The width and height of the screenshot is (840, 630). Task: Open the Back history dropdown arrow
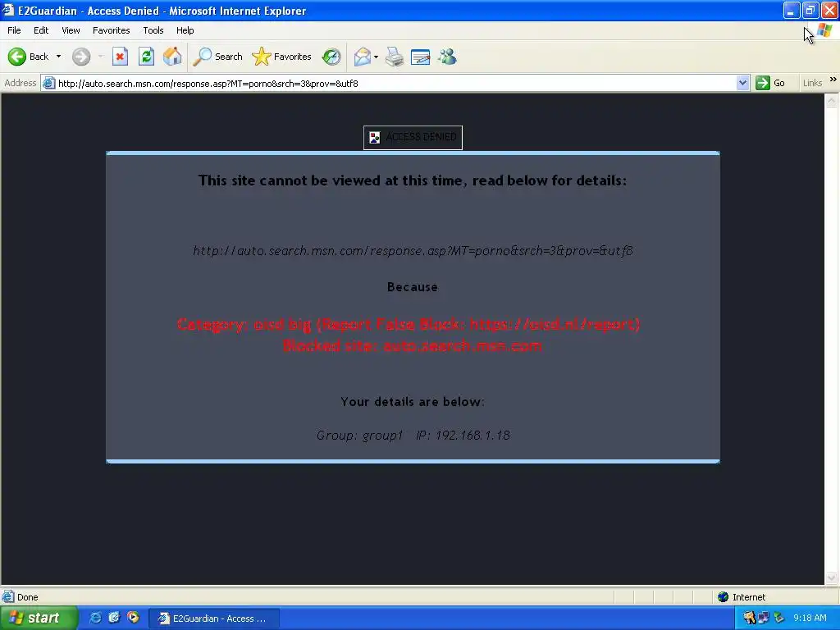(x=58, y=57)
